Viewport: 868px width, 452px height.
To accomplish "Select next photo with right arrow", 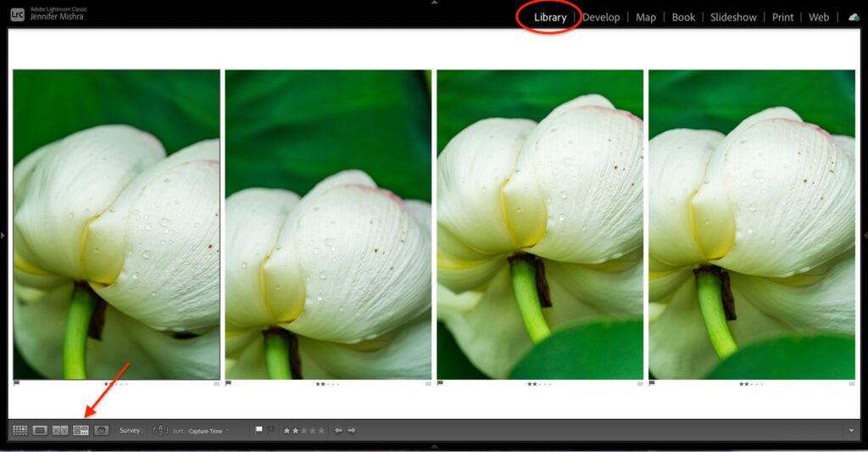I will [352, 431].
